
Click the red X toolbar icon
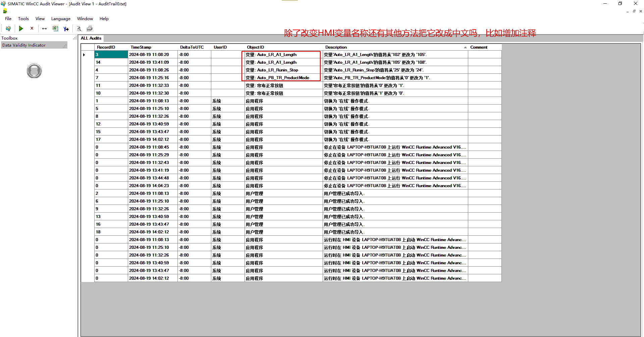click(x=32, y=29)
